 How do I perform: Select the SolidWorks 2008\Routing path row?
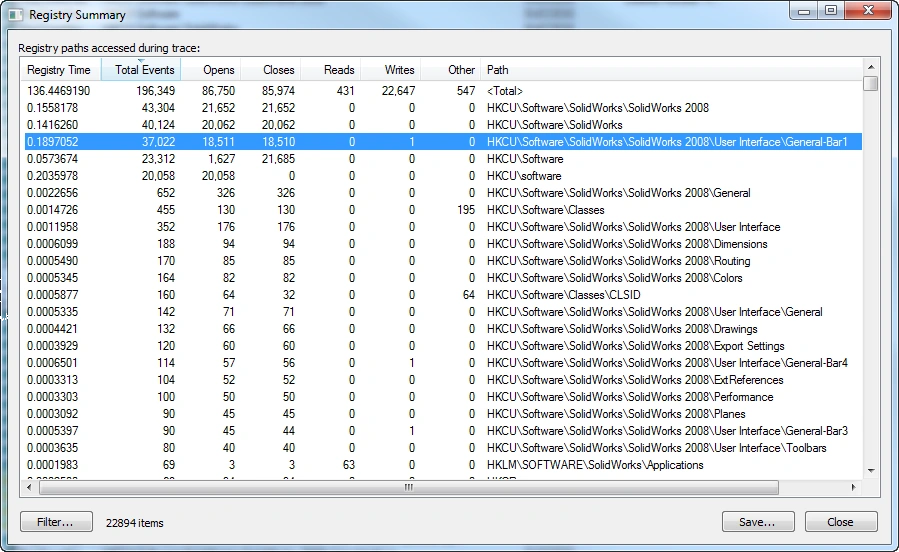coord(443,261)
